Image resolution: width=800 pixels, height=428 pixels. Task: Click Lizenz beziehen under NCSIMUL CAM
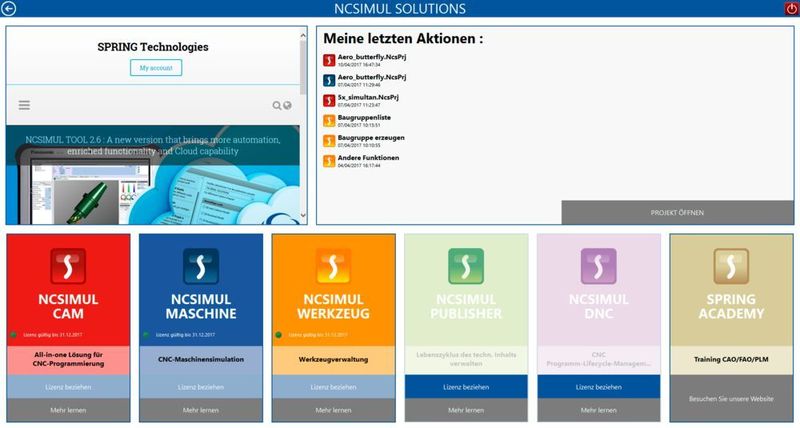click(x=68, y=387)
